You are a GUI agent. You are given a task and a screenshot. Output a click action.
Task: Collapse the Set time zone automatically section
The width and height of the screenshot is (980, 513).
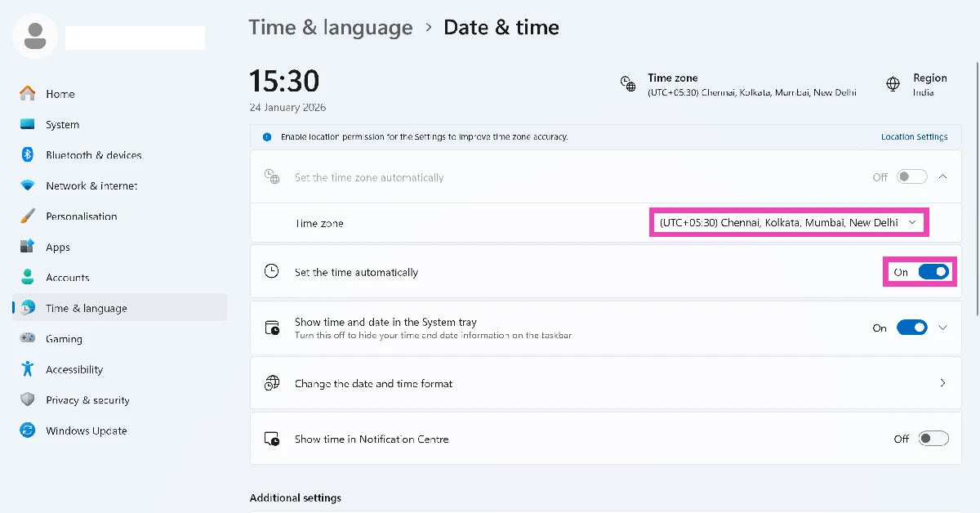tap(942, 176)
